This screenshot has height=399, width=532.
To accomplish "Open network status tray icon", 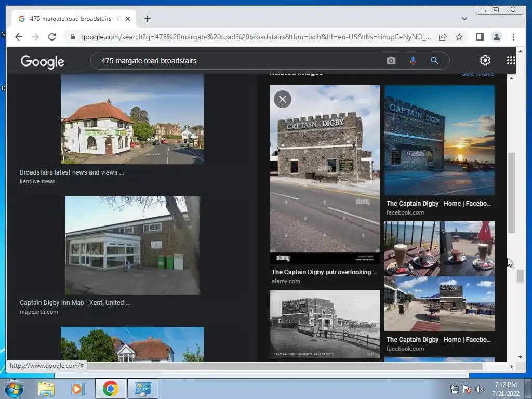I will click(454, 389).
